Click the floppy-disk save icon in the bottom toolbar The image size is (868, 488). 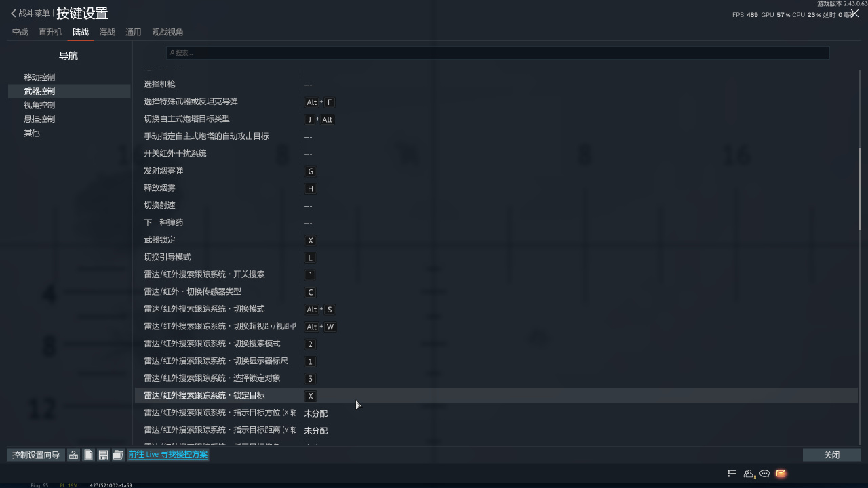tap(103, 455)
